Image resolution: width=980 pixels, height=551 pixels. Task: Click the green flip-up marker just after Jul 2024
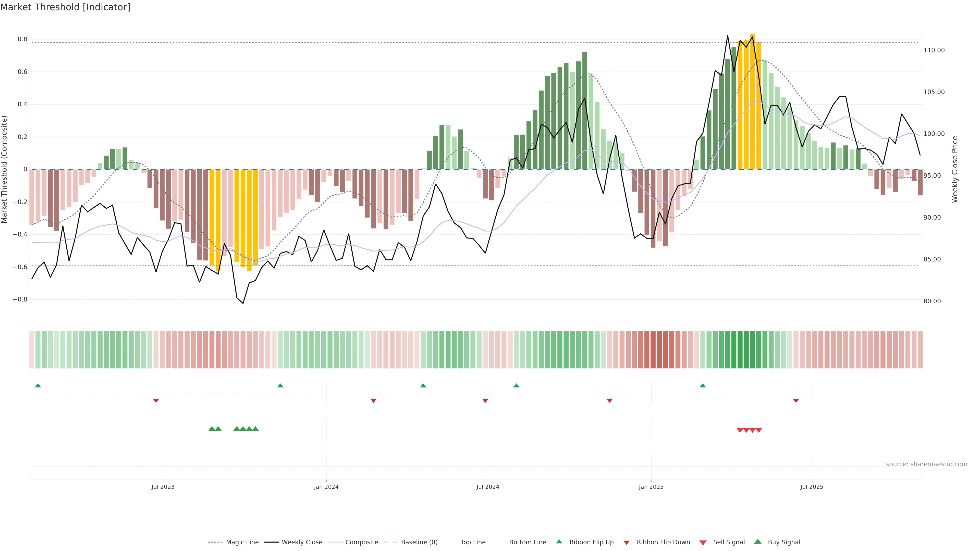click(516, 386)
